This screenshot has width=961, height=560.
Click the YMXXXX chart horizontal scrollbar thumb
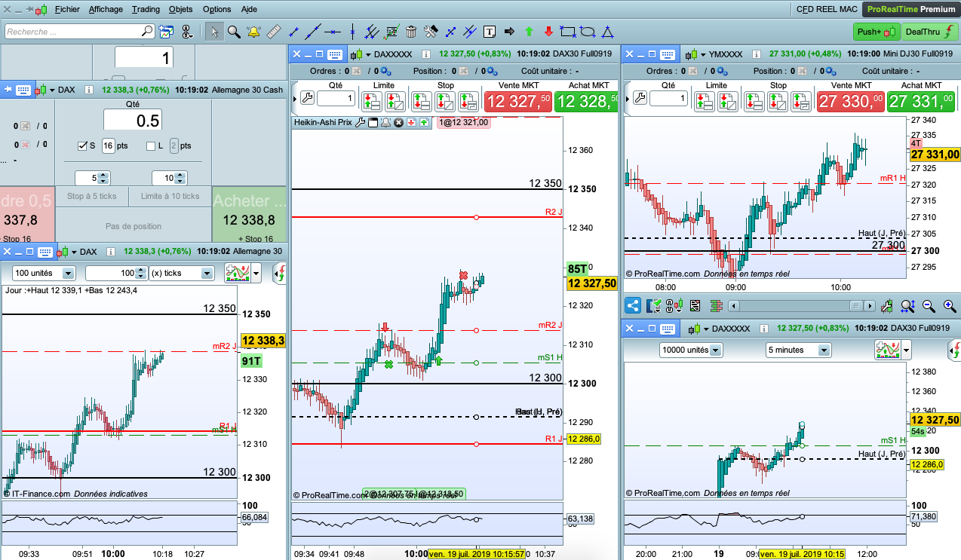point(856,305)
